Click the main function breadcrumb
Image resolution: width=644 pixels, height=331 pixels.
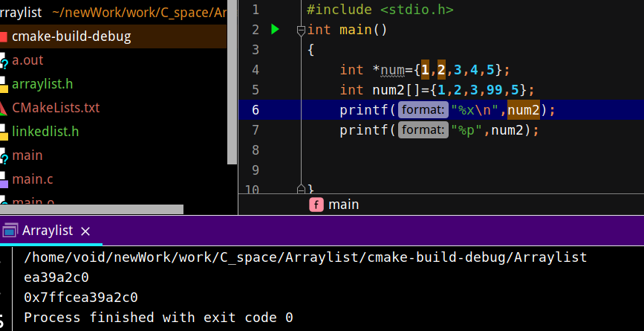(344, 205)
